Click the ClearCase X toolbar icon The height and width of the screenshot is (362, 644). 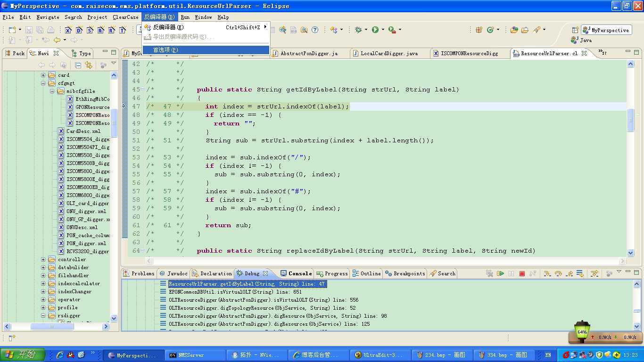(x=68, y=30)
